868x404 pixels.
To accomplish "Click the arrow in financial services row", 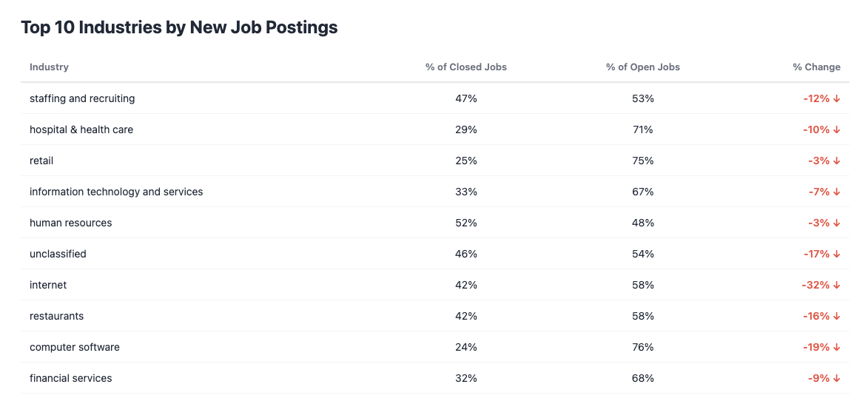I will (x=837, y=379).
